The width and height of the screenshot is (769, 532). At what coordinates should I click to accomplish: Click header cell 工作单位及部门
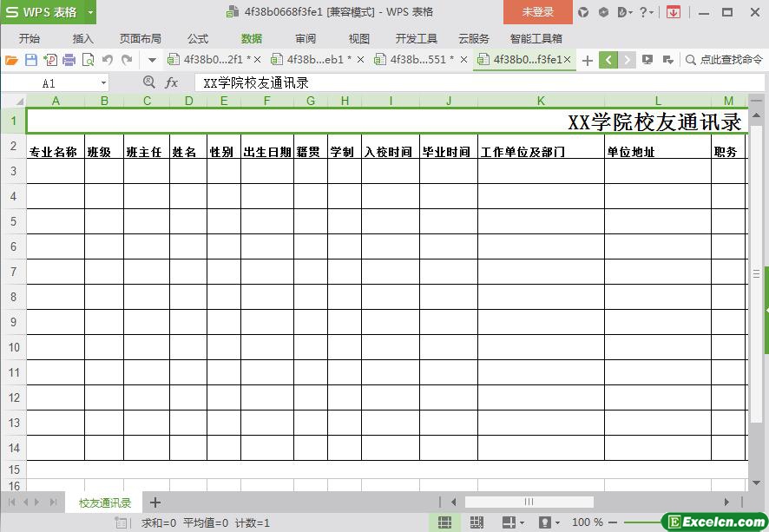point(541,146)
